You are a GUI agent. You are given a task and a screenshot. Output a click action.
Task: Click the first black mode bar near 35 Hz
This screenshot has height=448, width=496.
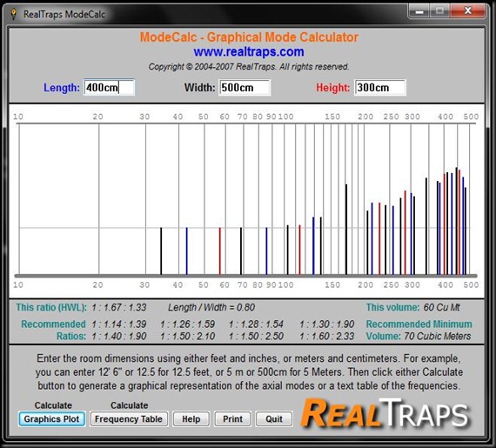coord(161,251)
